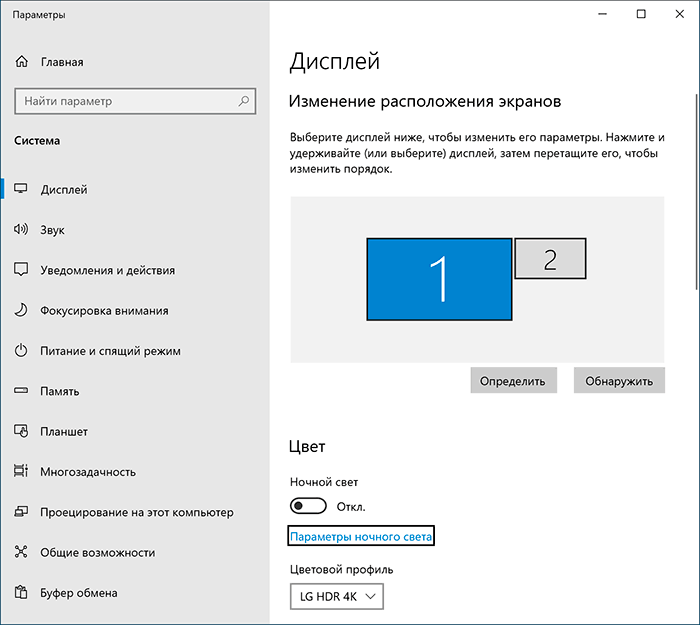Open the Проецирование на этот компьютер section
This screenshot has height=625, width=700.
coord(136,512)
